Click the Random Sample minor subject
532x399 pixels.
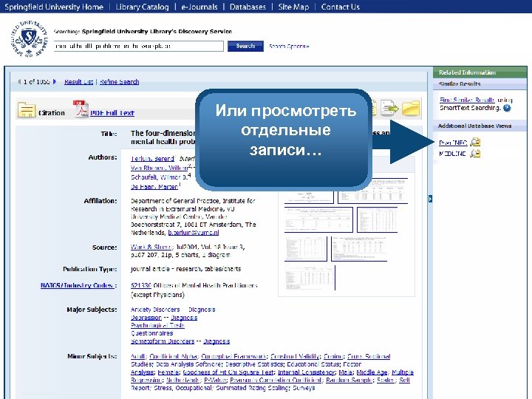coord(349,380)
